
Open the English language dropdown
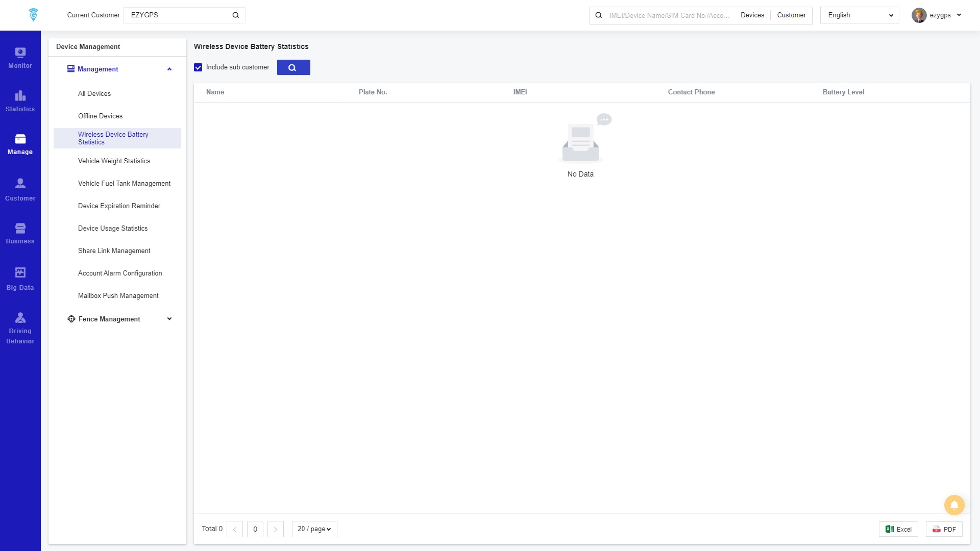[860, 15]
